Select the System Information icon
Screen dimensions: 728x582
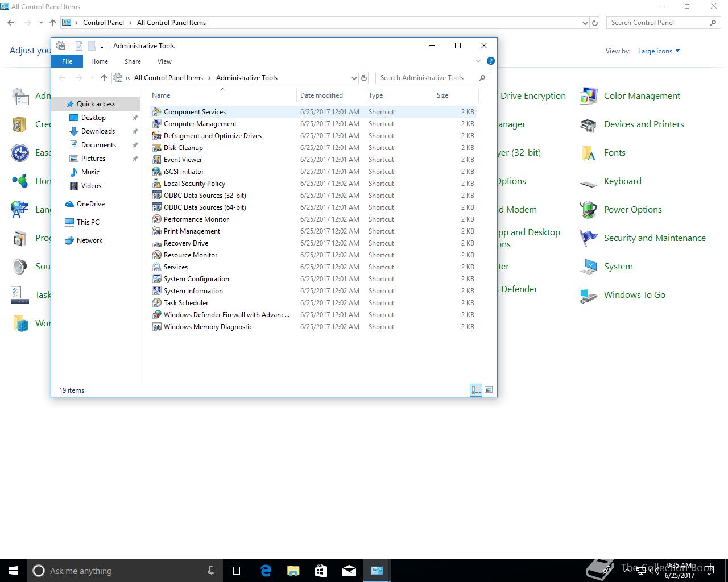click(157, 291)
